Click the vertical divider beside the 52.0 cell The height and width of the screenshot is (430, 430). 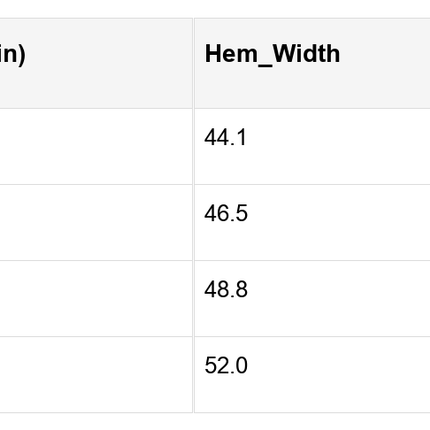pyautogui.click(x=193, y=374)
